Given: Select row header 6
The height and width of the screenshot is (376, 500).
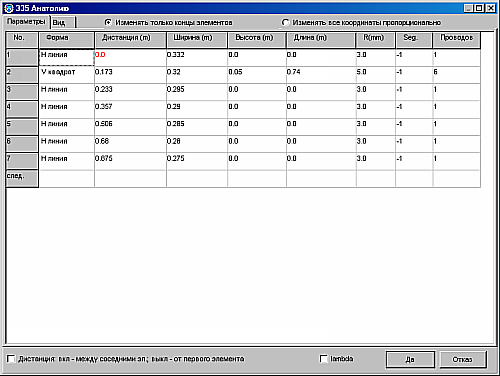Looking at the screenshot, I should pyautogui.click(x=22, y=144).
